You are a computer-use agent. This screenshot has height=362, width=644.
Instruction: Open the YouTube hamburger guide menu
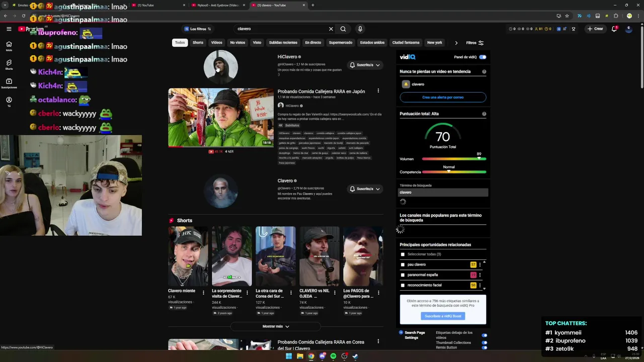(9, 29)
